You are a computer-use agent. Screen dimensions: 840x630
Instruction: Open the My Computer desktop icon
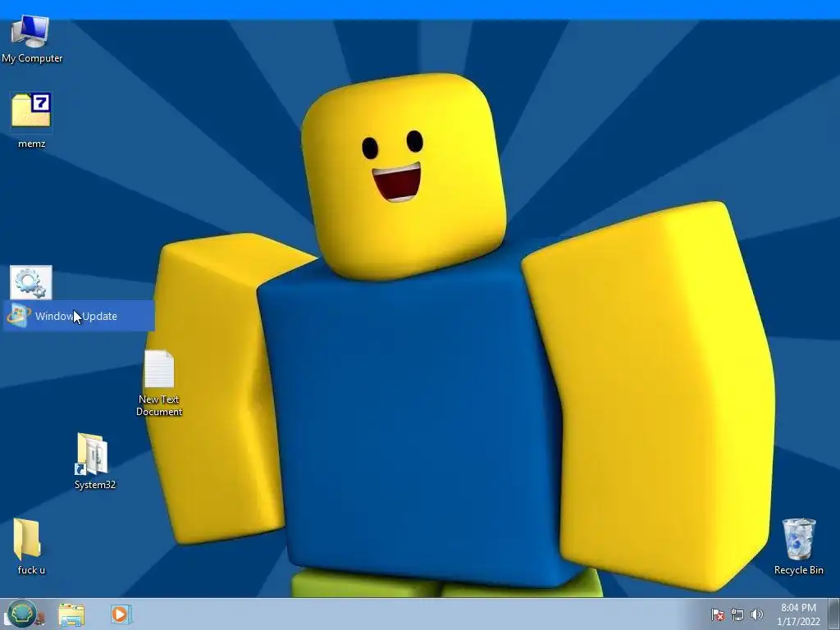click(30, 32)
